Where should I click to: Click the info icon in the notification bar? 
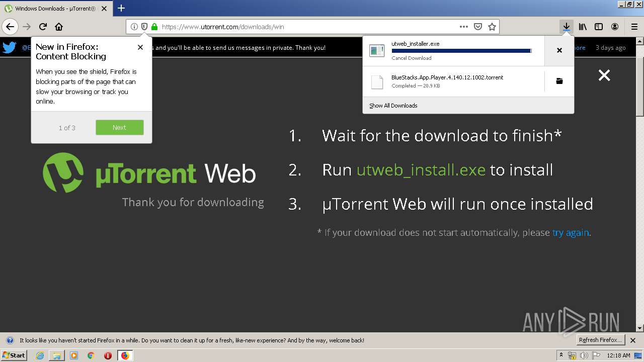10,340
